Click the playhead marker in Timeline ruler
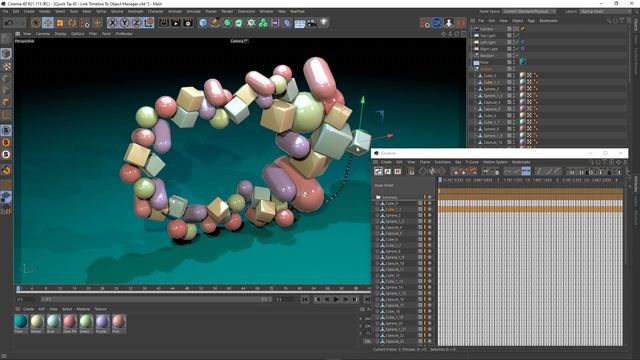 point(440,180)
